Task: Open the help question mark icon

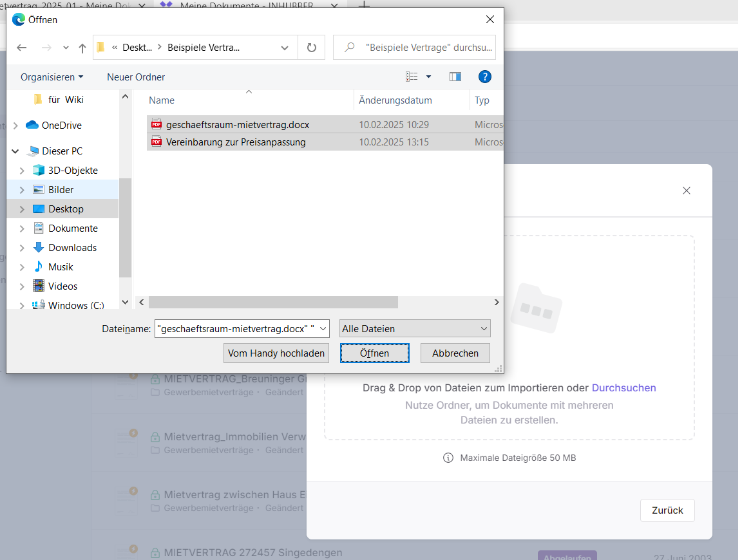Action: pyautogui.click(x=485, y=77)
